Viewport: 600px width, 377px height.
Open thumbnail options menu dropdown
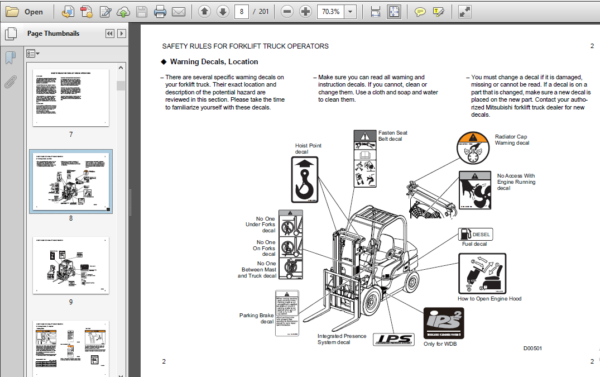[33, 54]
